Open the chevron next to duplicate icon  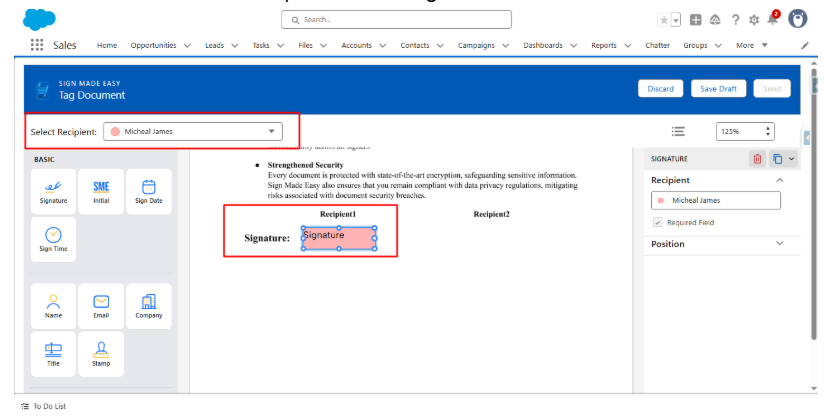(x=791, y=159)
